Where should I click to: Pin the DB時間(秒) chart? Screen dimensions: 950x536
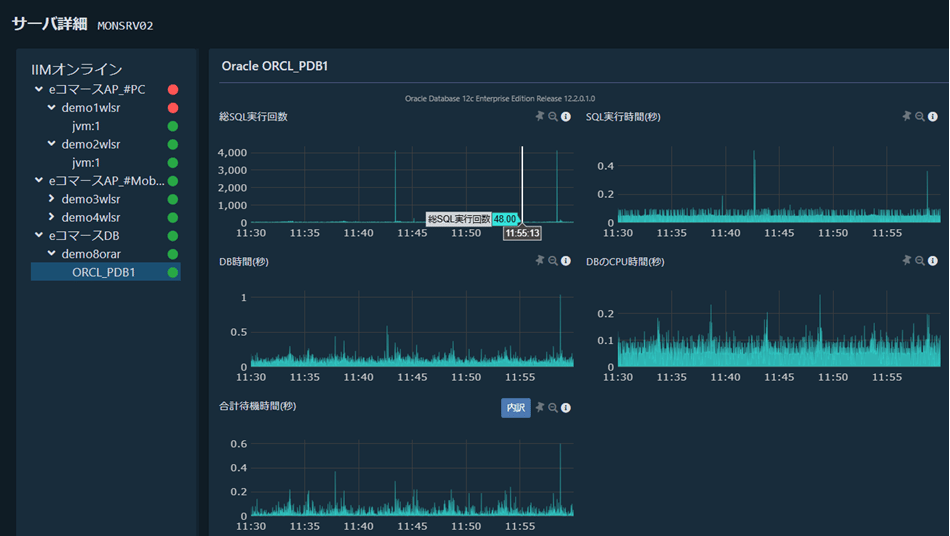click(x=540, y=260)
